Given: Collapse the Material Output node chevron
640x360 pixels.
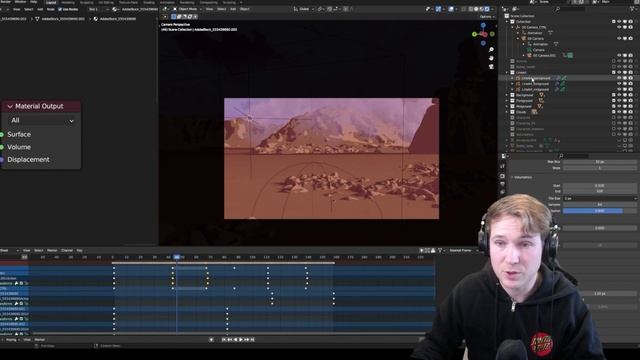Looking at the screenshot, I should tap(10, 107).
